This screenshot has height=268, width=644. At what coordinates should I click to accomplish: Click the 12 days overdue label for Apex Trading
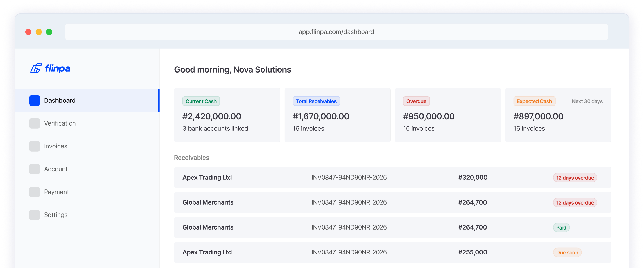(575, 178)
